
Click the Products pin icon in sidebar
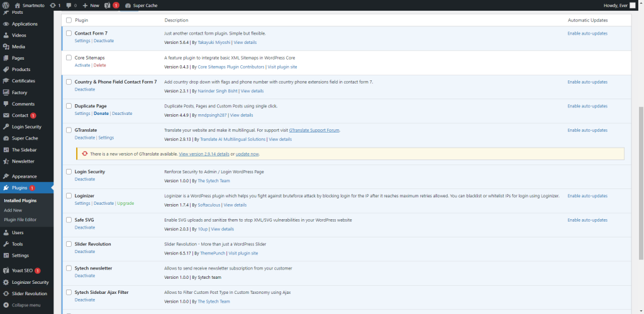[x=6, y=70]
